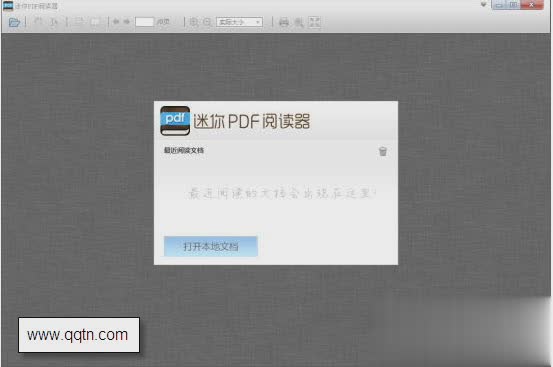Minimize the PDF reader window
The image size is (553, 367).
[499, 5]
